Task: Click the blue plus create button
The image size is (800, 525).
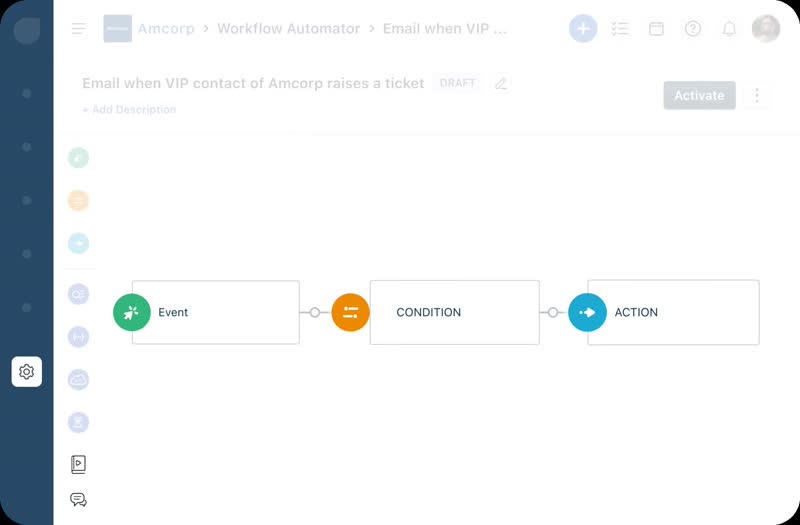Action: 583,29
